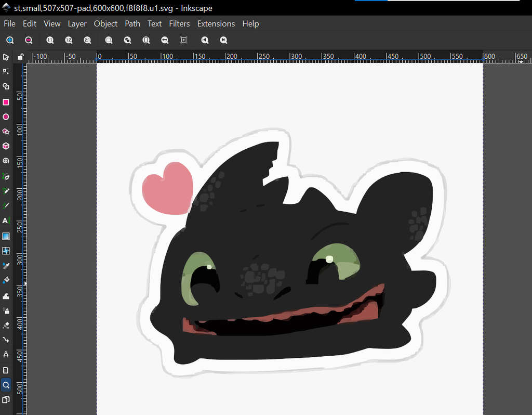This screenshot has height=415, width=532.
Task: Open the Filters menu
Action: point(179,24)
